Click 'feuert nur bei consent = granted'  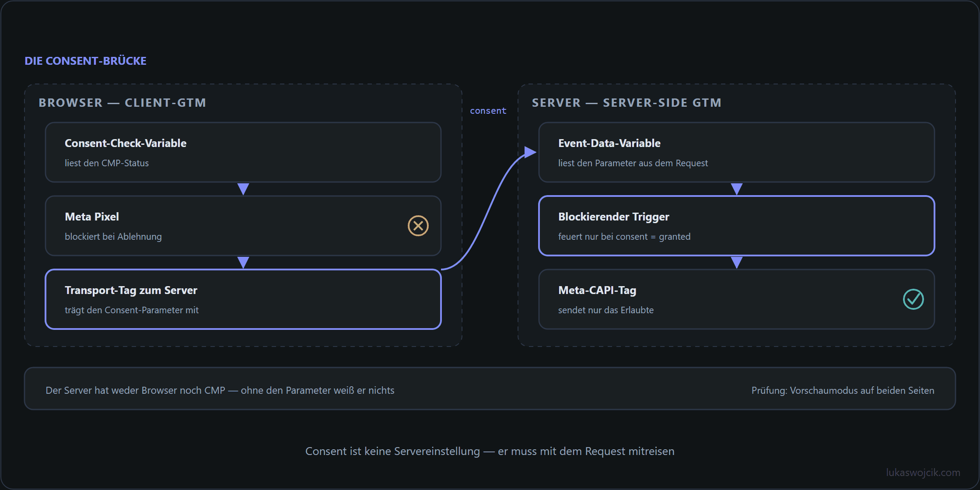(x=624, y=237)
